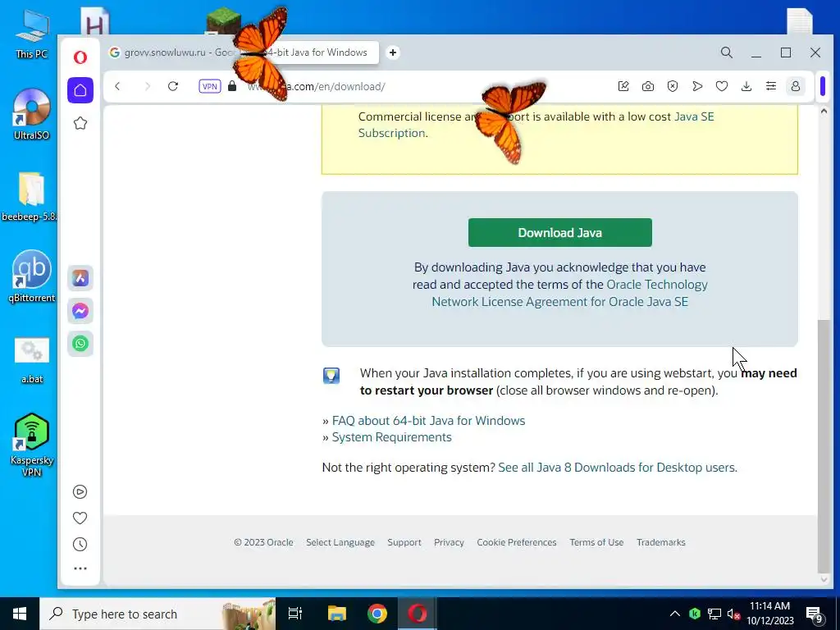Switch to the grovv.snowluwu.ru Google tab

click(171, 52)
